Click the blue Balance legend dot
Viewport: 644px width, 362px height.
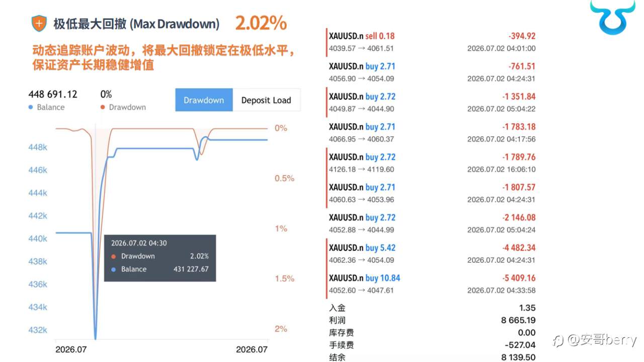tap(31, 107)
